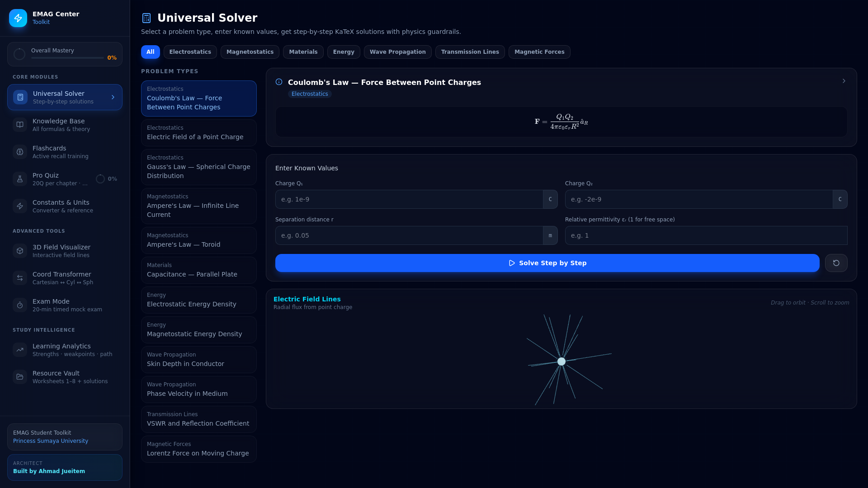
Task: Expand the Coulomb's Law formula card chevron
Action: 844,81
